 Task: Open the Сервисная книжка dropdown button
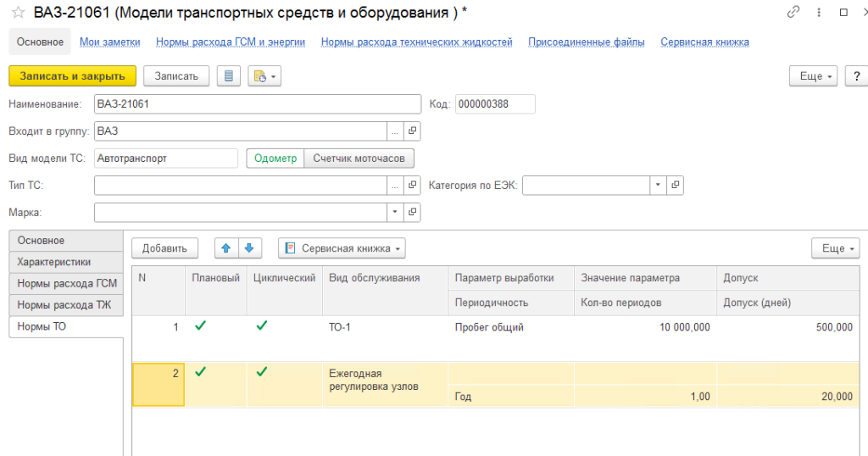tap(342, 248)
